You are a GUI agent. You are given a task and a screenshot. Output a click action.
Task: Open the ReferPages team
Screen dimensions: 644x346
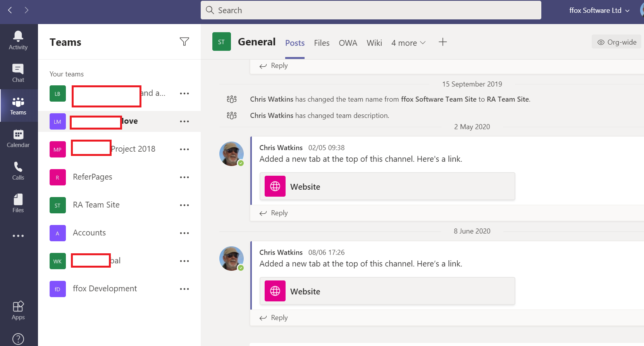coord(119,177)
